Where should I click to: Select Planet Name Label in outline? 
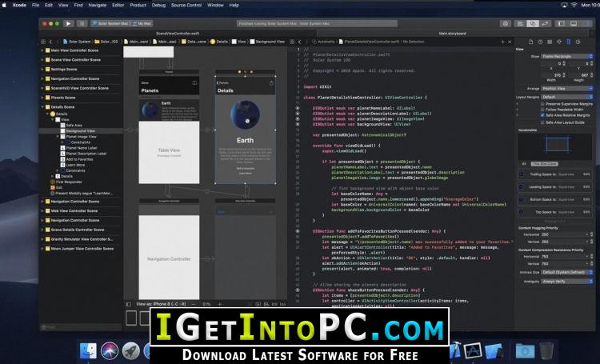(82, 148)
